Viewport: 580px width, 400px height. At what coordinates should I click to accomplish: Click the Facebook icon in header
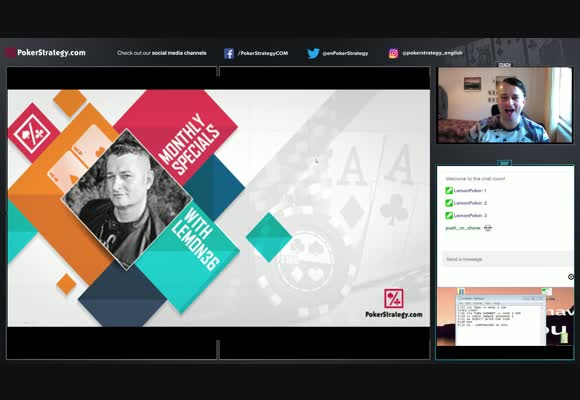229,53
